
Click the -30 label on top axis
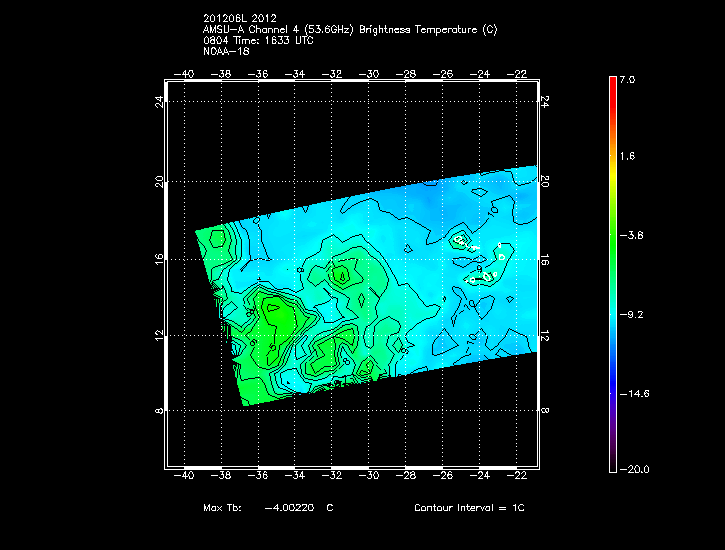[369, 74]
